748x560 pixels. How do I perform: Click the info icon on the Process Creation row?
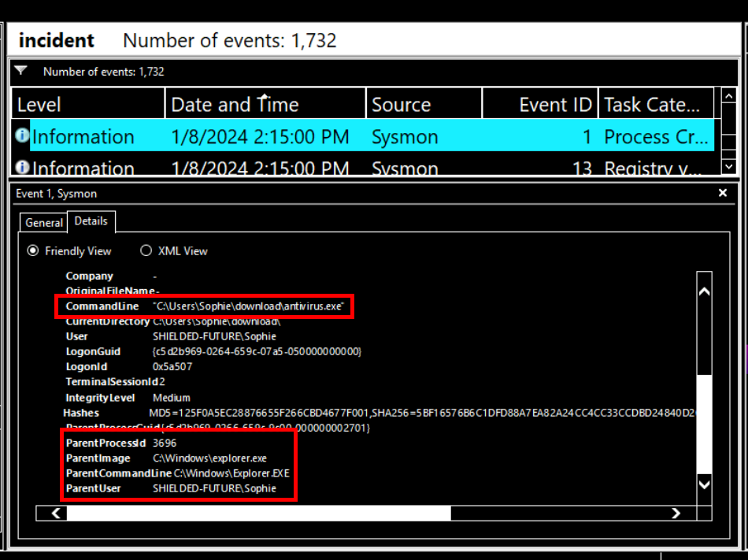pyautogui.click(x=21, y=136)
